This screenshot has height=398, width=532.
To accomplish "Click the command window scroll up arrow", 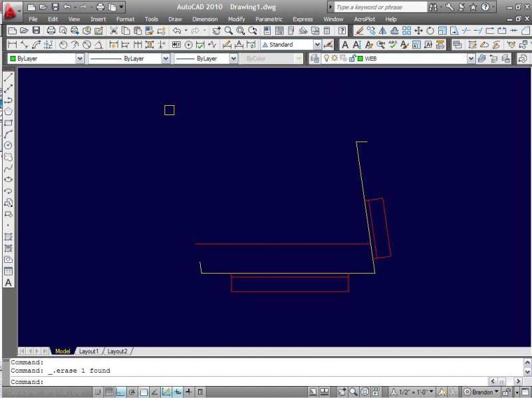I will click(527, 362).
